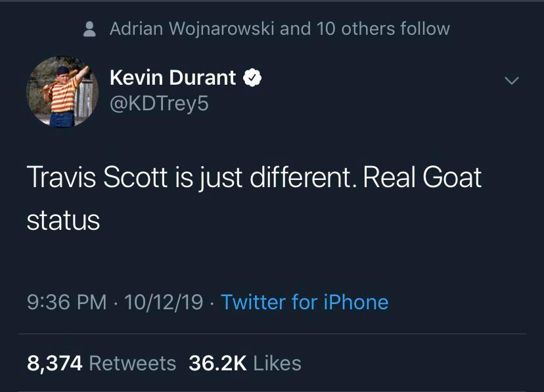
Task: Click the 9:36 PM timestamp
Action: pyautogui.click(x=66, y=302)
